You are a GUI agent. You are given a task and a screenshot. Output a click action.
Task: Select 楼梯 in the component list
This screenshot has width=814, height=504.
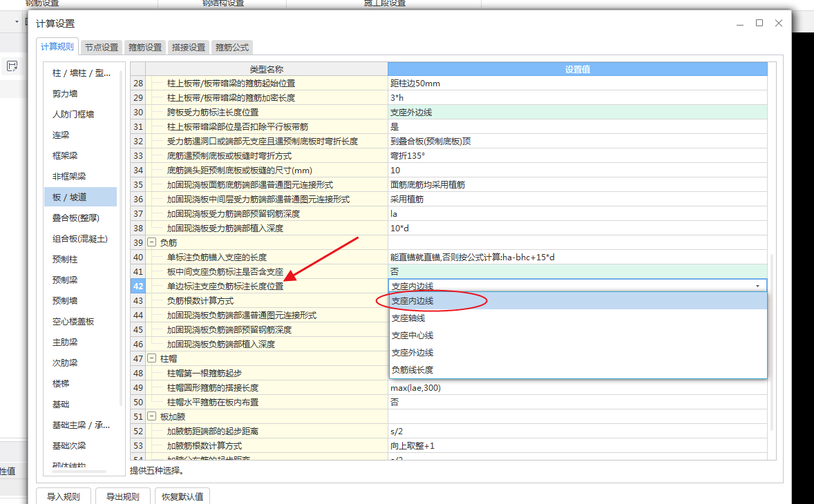coord(81,384)
